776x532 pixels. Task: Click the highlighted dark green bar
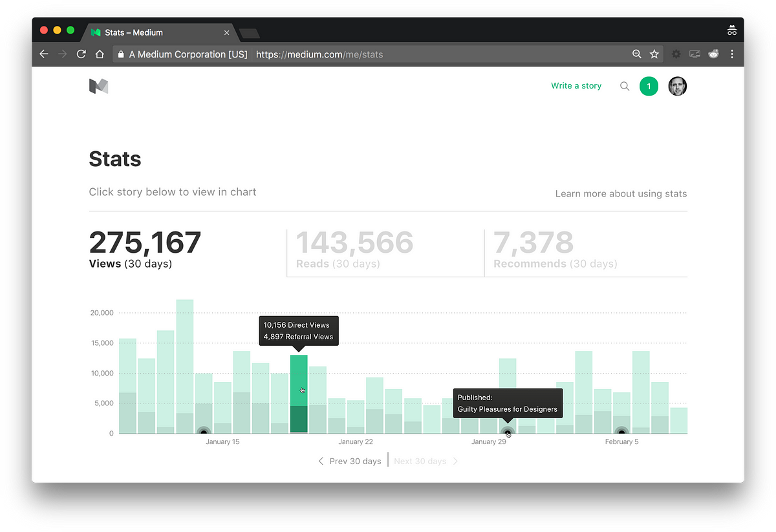click(299, 394)
